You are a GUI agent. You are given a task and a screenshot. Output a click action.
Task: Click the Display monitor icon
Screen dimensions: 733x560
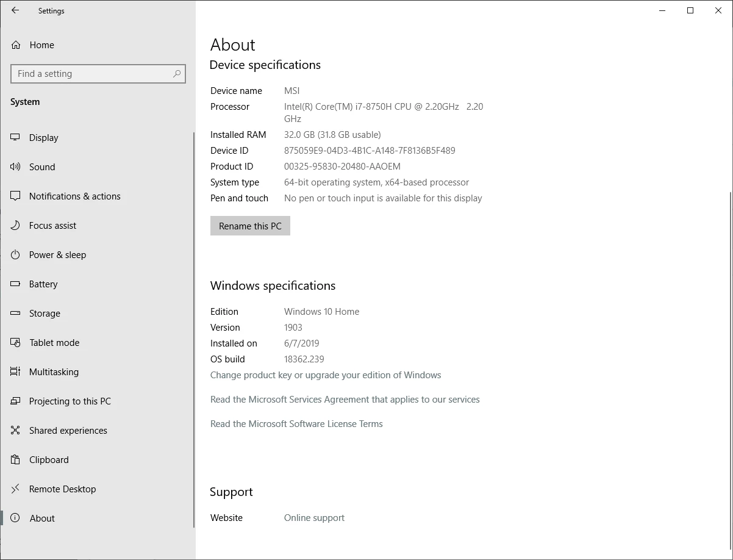coord(16,138)
